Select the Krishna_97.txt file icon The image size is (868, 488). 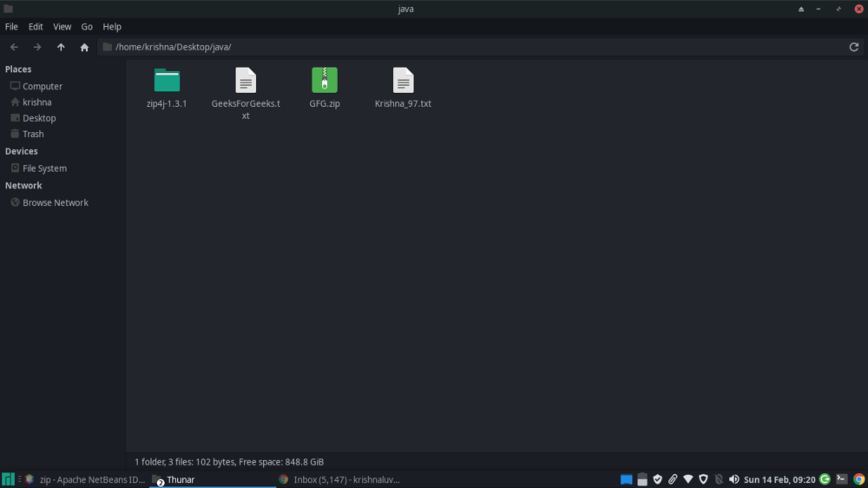click(x=403, y=80)
